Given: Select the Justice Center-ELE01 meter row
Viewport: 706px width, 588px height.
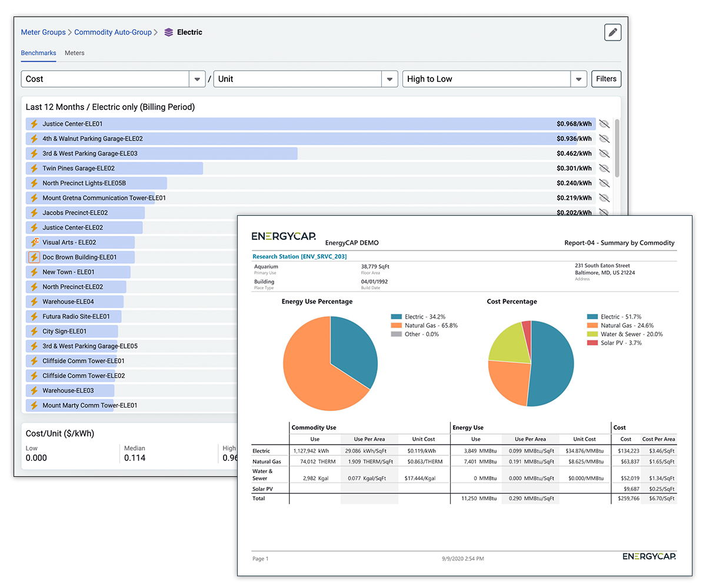Looking at the screenshot, I should click(x=311, y=124).
